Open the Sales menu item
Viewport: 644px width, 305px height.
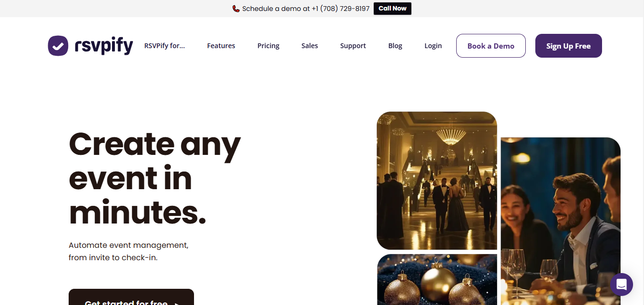tap(309, 46)
